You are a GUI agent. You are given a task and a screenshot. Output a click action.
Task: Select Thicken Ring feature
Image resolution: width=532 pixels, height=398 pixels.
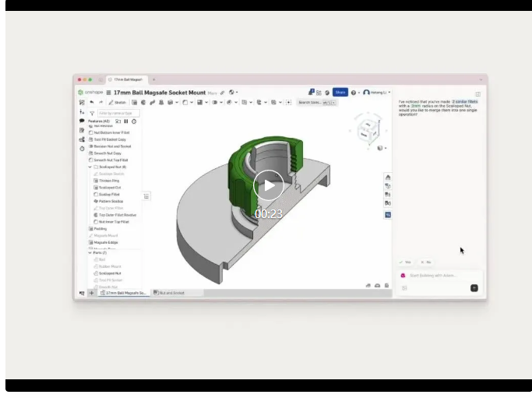tap(107, 181)
